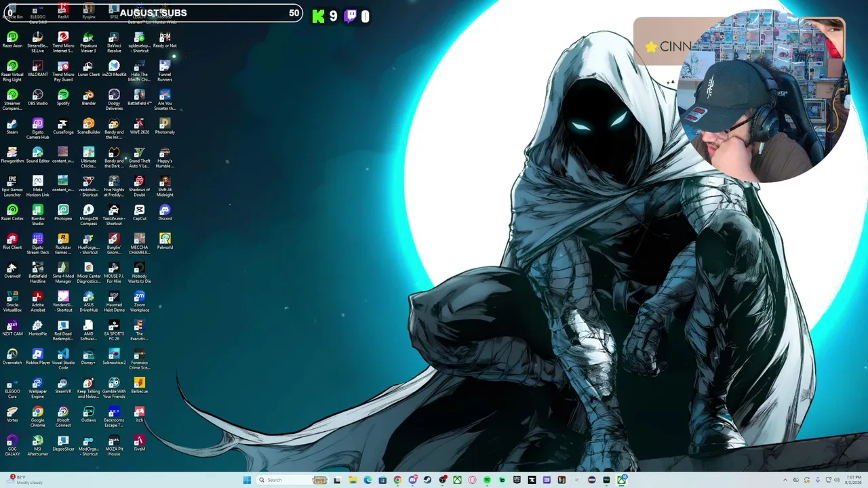868x488 pixels.
Task: Select the Battlefield 4 desktop icon
Action: 140,98
